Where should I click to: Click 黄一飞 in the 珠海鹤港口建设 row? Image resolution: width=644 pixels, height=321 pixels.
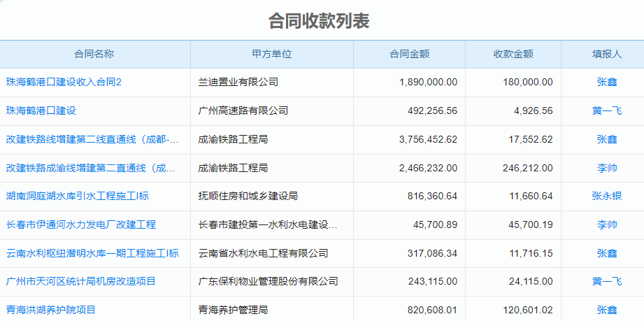(606, 110)
